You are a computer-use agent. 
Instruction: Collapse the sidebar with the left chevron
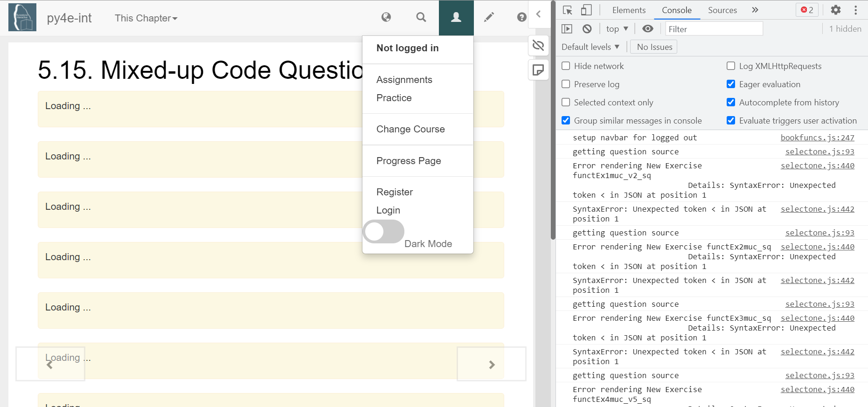tap(538, 14)
